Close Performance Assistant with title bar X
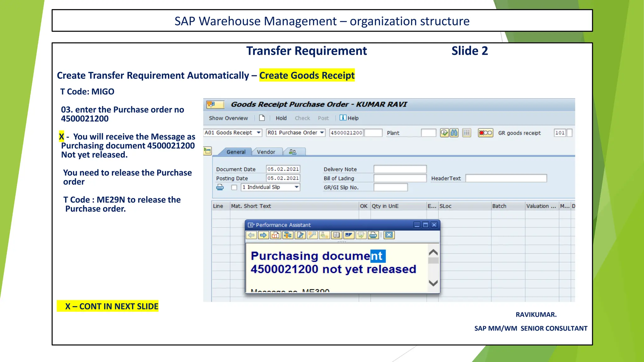 434,225
